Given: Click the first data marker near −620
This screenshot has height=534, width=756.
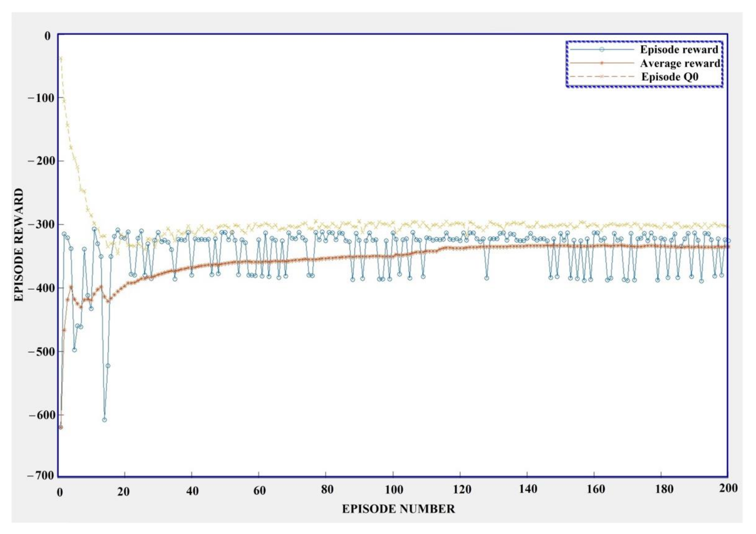Looking at the screenshot, I should click(60, 427).
